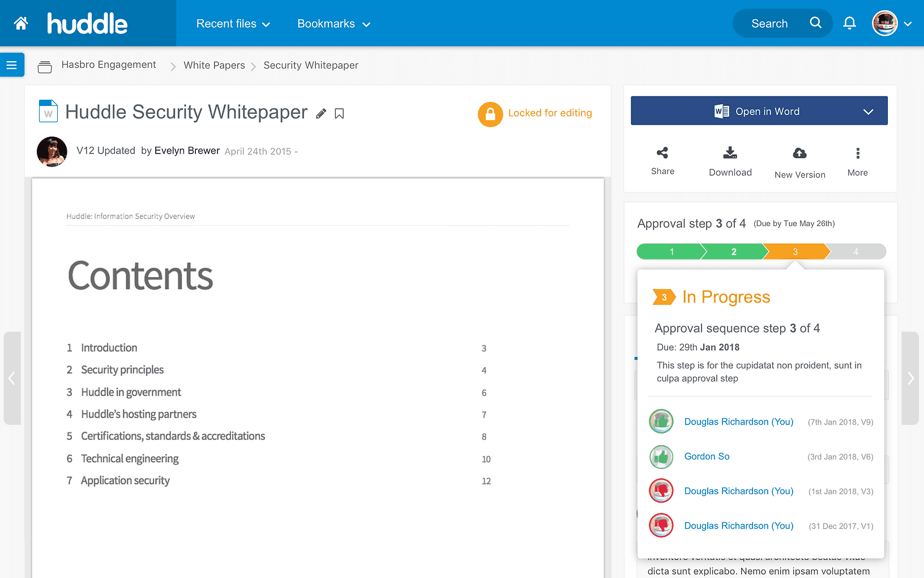Go to previous document with left arrow

pos(12,378)
